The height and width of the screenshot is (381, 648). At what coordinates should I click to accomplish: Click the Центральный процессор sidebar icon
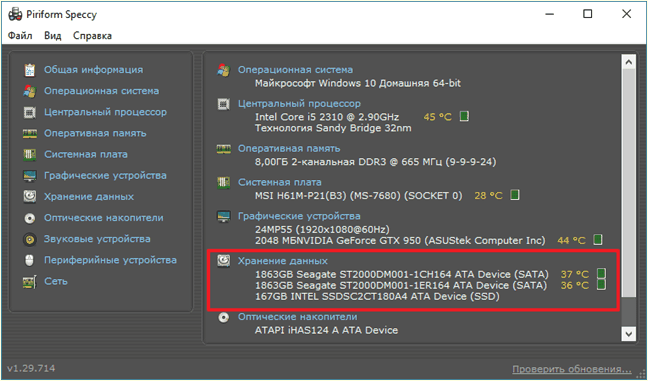coord(29,112)
